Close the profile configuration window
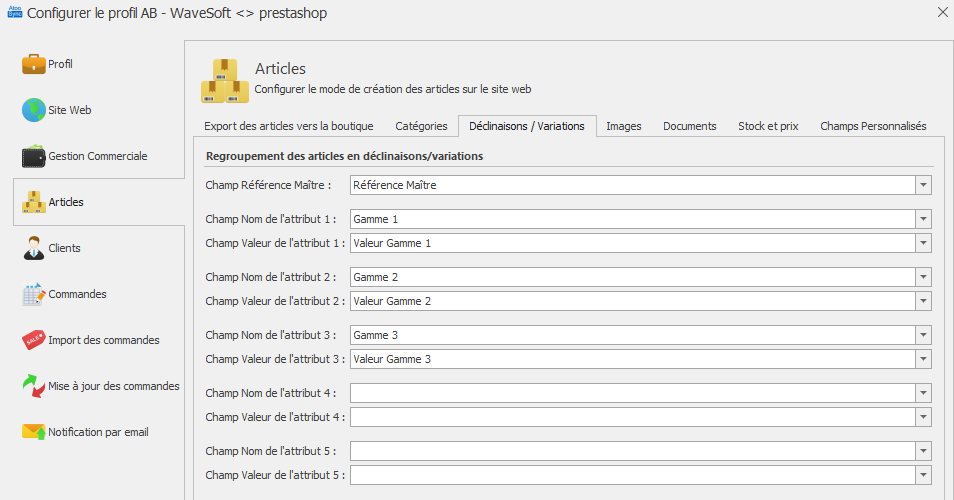The image size is (954, 500). (942, 12)
